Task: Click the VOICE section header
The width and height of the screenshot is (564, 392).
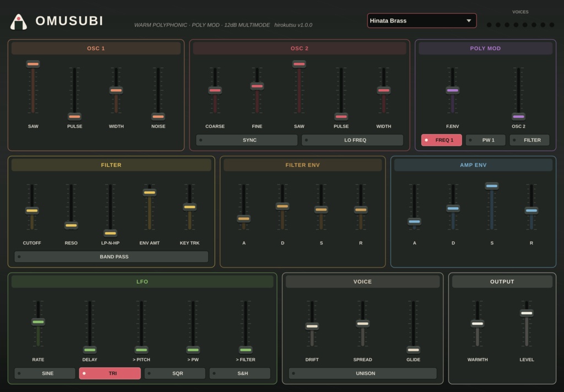Action: pos(362,281)
